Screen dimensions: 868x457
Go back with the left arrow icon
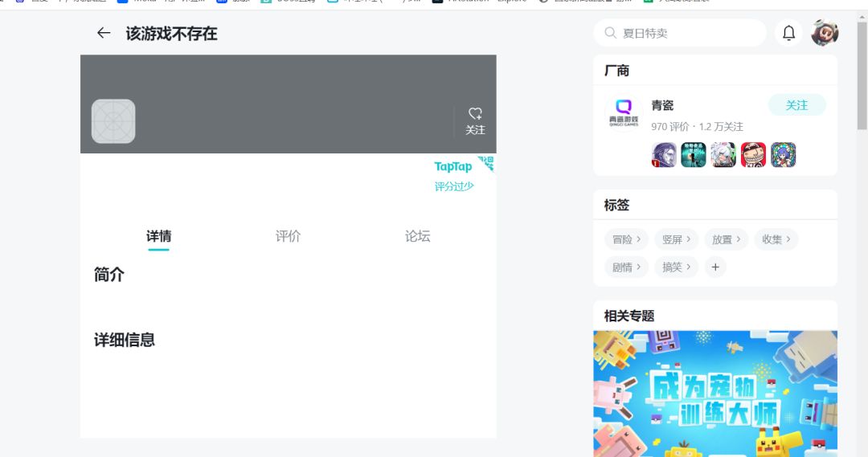point(104,33)
